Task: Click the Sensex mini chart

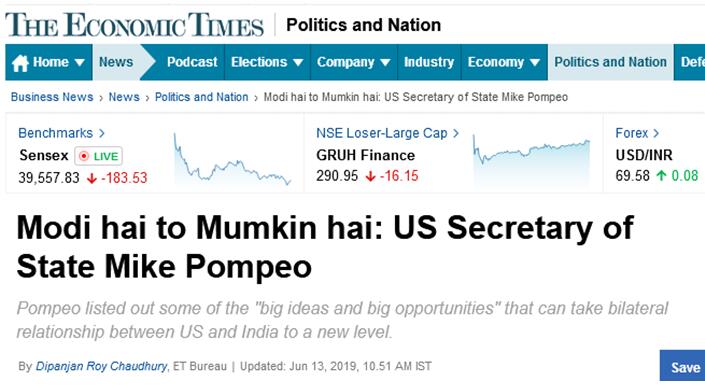Action: (232, 160)
